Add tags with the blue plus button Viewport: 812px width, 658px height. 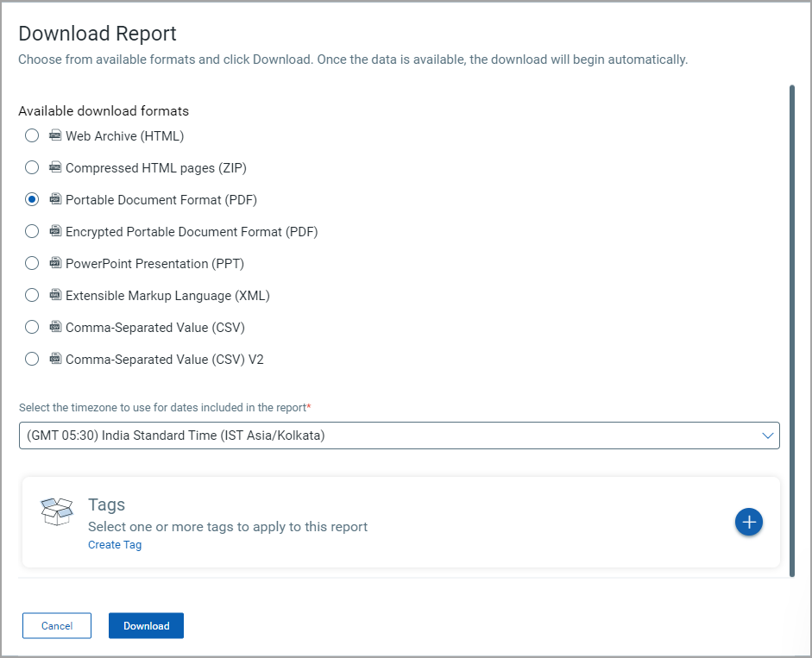click(x=748, y=522)
